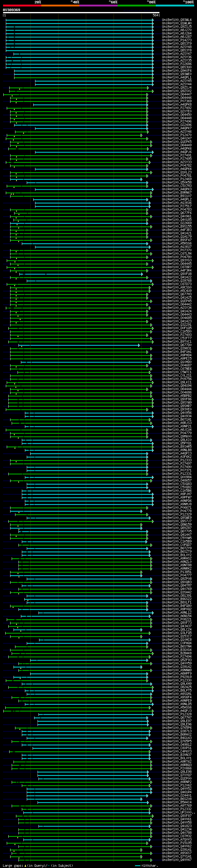Image resolution: width=197 pixels, height=868 pixels.
Task: Click the purple ~60% identity legend segment
Action: pos(98,6)
